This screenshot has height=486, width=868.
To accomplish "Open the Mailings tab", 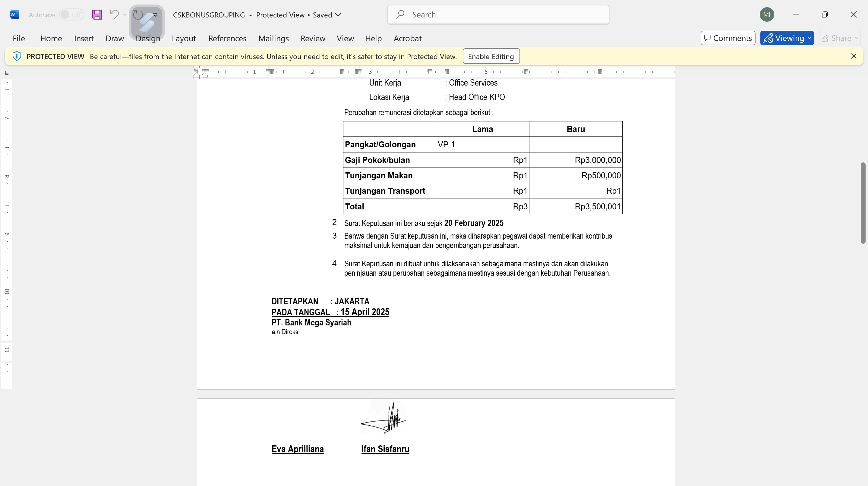I will point(273,38).
